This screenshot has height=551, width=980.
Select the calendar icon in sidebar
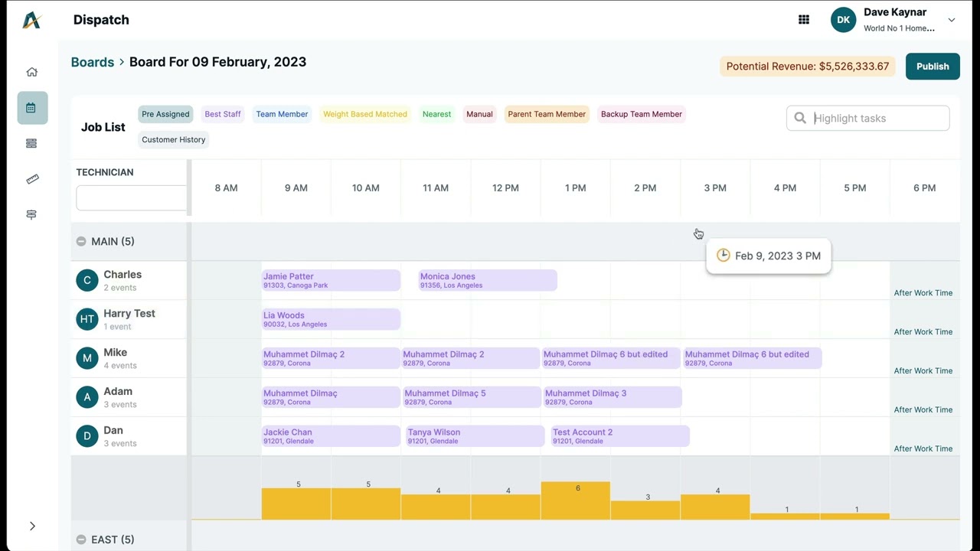tap(31, 108)
